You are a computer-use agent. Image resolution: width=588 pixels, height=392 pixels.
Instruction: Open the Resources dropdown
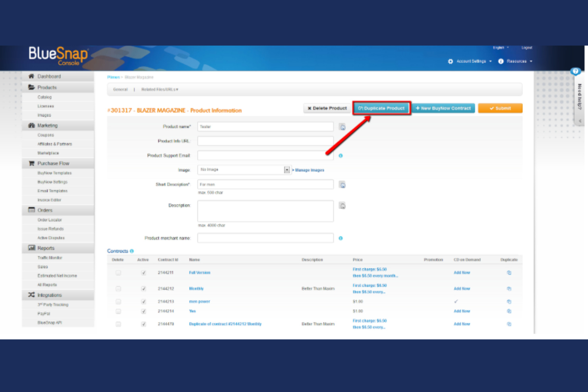click(515, 61)
